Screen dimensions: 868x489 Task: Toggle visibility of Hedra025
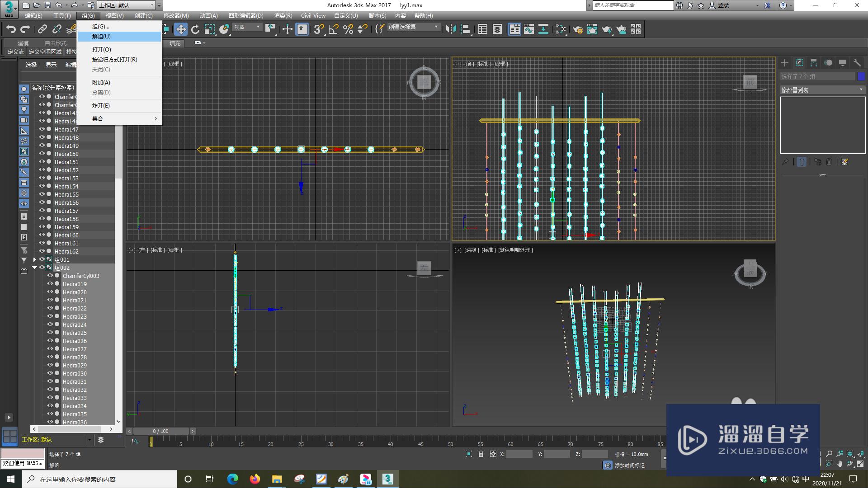click(50, 333)
